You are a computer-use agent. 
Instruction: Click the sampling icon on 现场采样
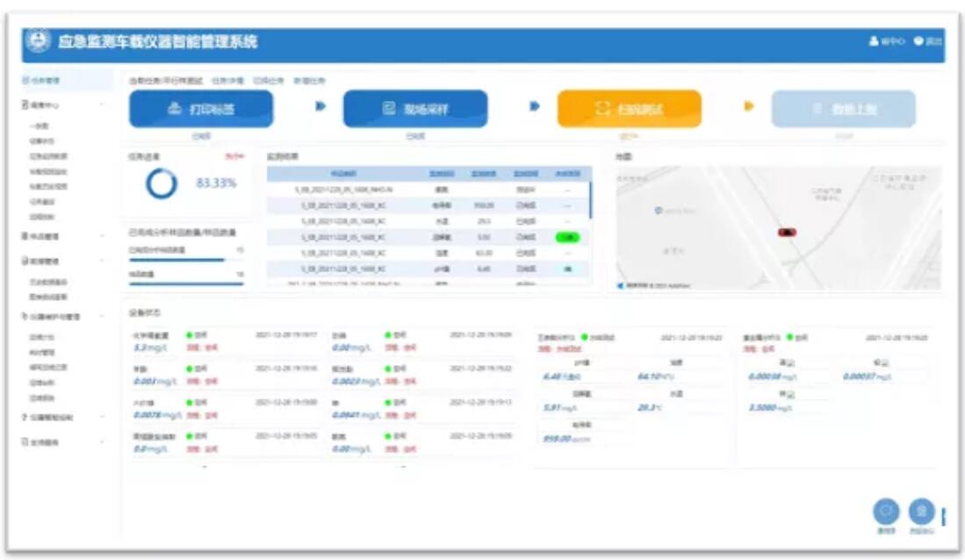[389, 108]
